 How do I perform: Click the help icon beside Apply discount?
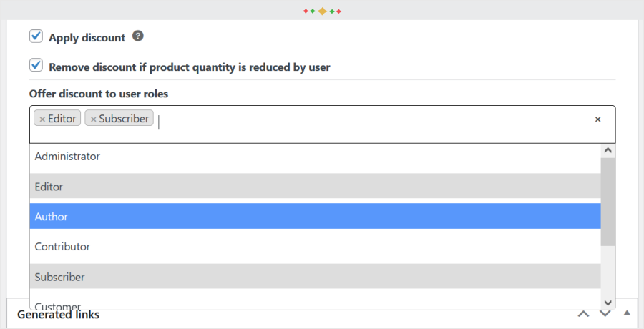pos(138,36)
